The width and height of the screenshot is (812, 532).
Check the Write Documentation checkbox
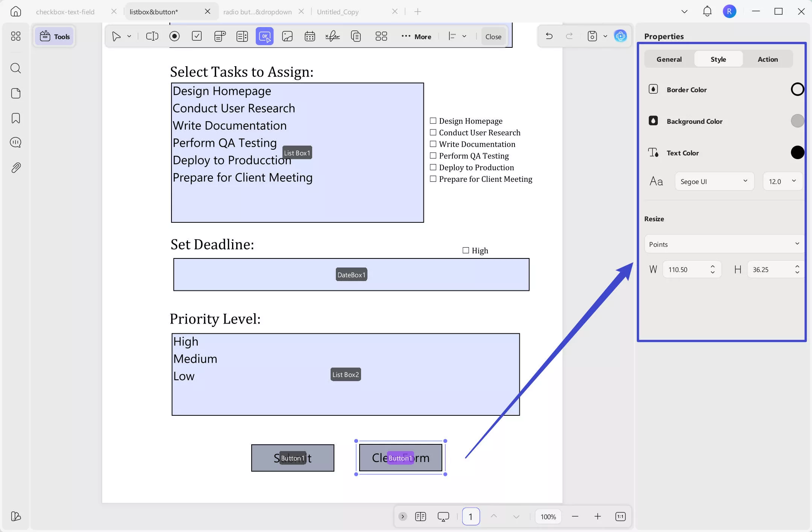point(433,144)
